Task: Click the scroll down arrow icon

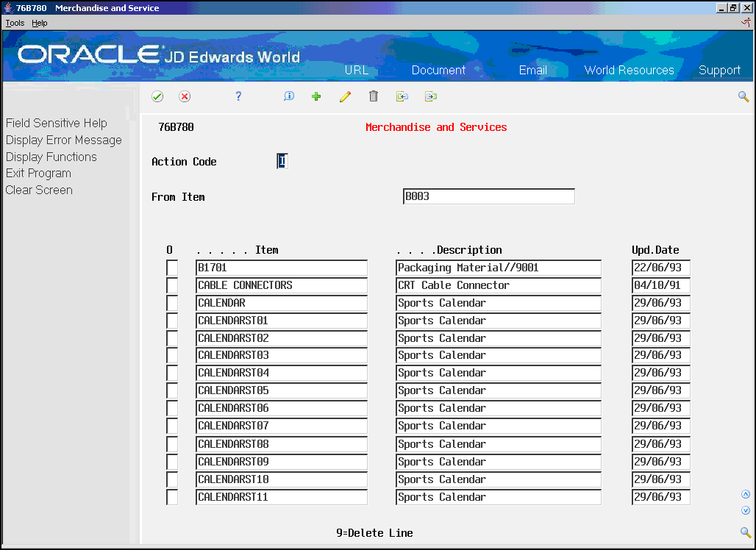Action: click(746, 510)
